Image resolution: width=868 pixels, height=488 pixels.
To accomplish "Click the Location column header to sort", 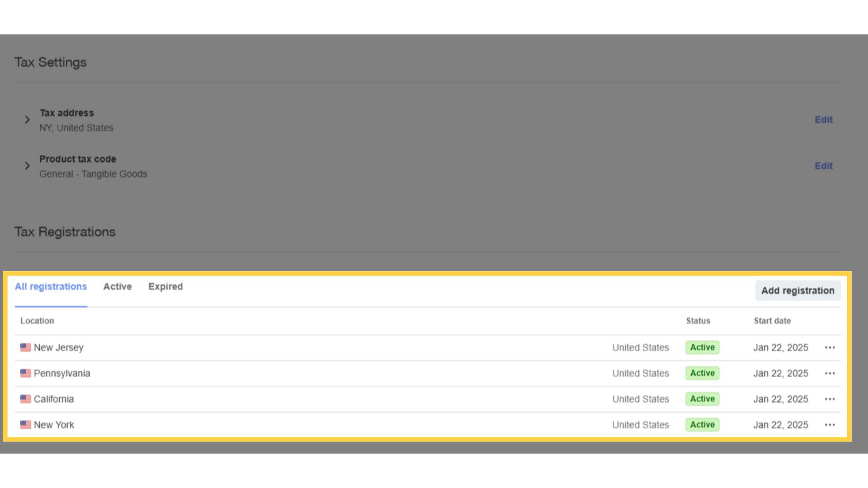I will point(37,320).
